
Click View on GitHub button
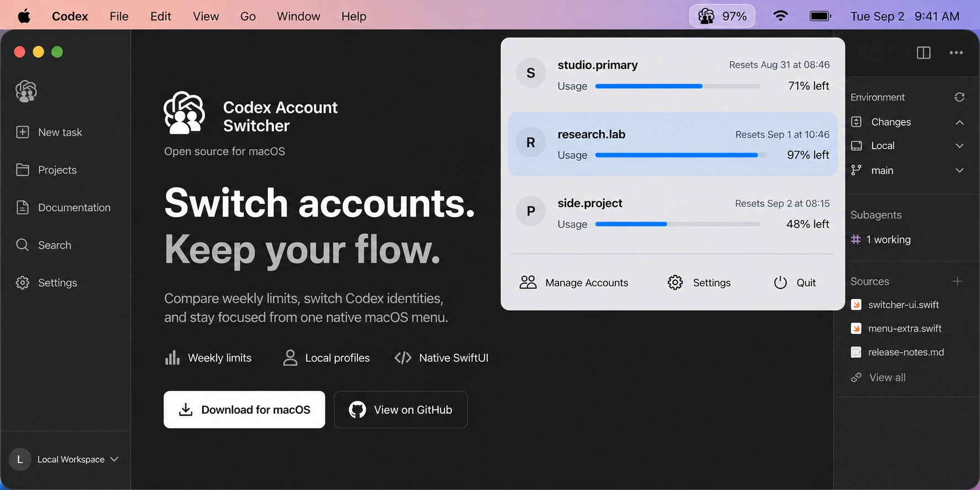401,409
